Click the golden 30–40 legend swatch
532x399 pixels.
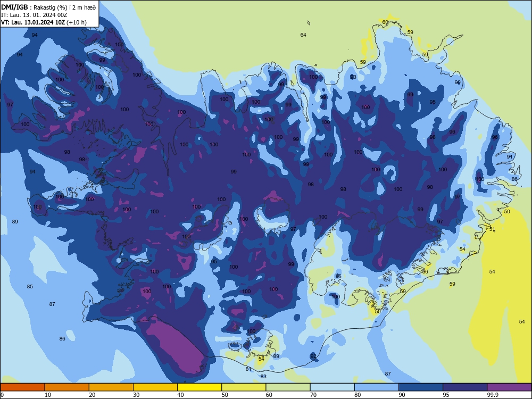tap(155, 387)
